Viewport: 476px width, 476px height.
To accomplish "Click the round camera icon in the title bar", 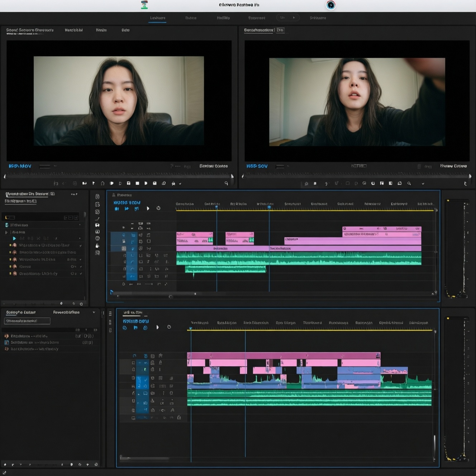I will pyautogui.click(x=330, y=5).
